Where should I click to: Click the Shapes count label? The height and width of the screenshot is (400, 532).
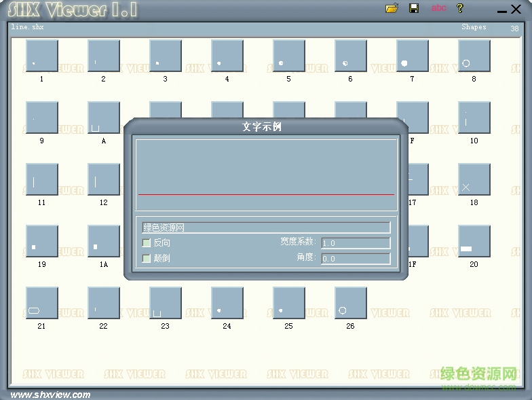coord(474,27)
